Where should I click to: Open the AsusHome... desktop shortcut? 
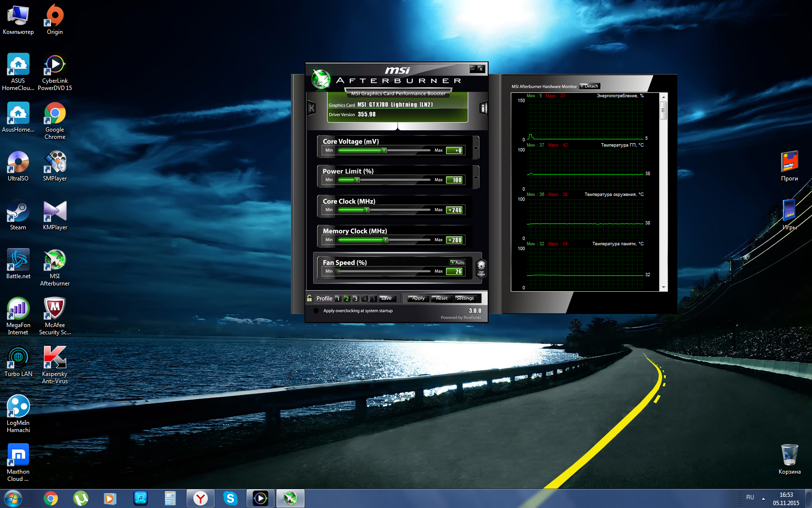(18, 117)
